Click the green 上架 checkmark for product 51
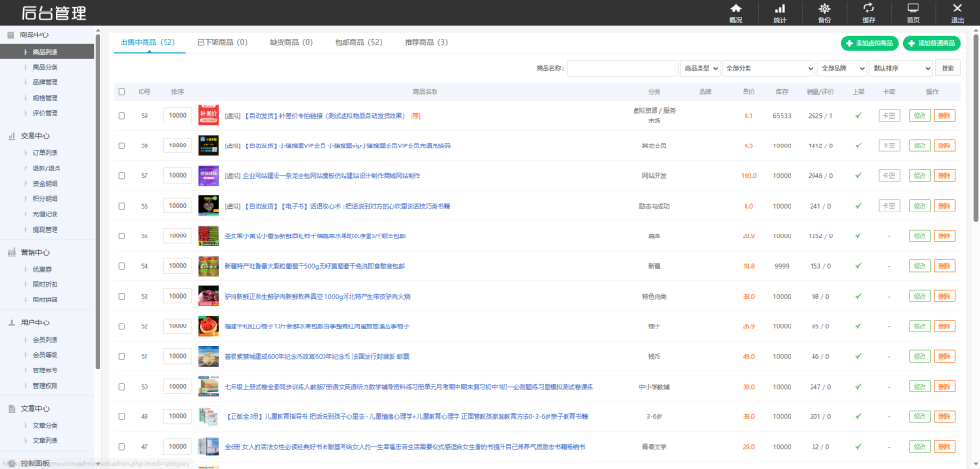Screen dimensions: 980x469 pos(858,356)
